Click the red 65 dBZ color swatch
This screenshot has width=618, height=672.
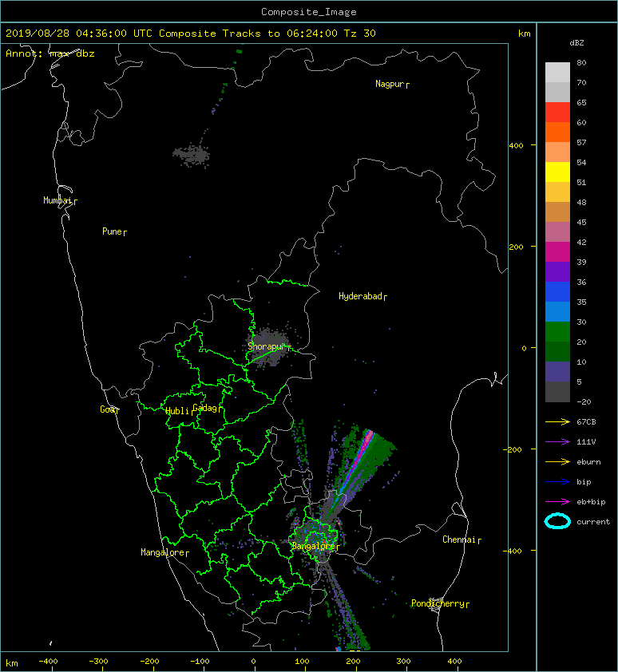click(557, 113)
